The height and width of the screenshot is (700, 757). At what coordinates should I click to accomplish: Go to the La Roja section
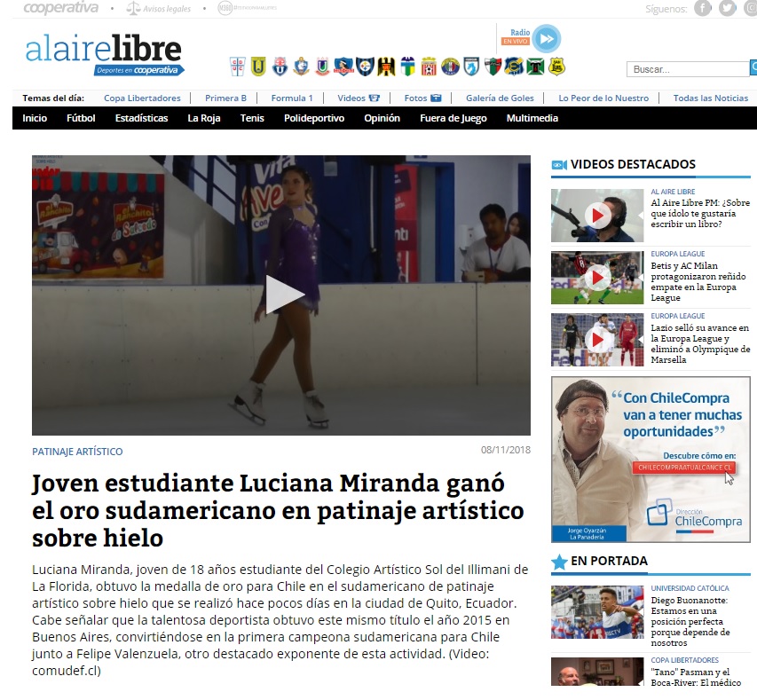pyautogui.click(x=203, y=118)
